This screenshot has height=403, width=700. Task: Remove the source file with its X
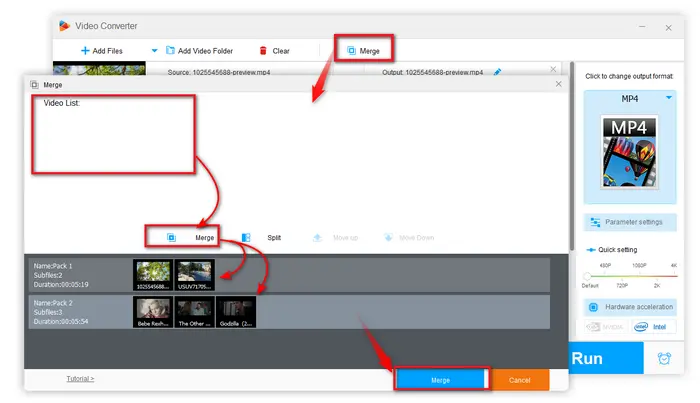pyautogui.click(x=553, y=69)
